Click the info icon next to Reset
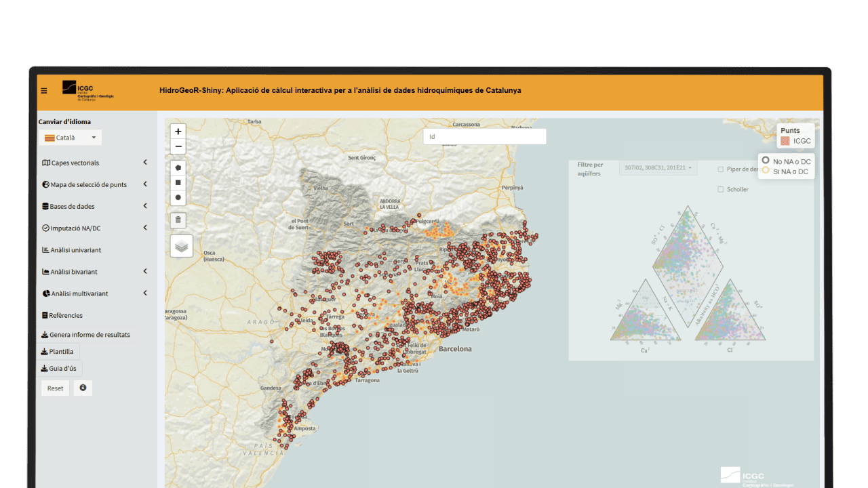Viewport: 868px width, 488px height. click(x=83, y=388)
